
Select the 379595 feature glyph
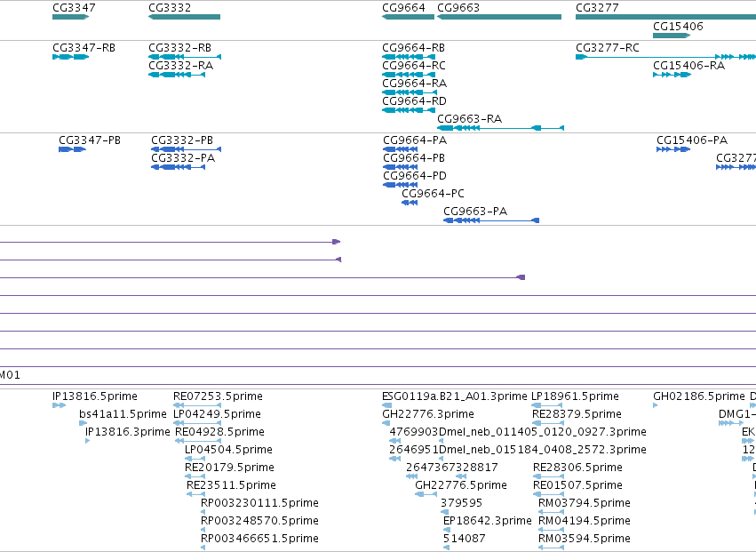tap(444, 512)
